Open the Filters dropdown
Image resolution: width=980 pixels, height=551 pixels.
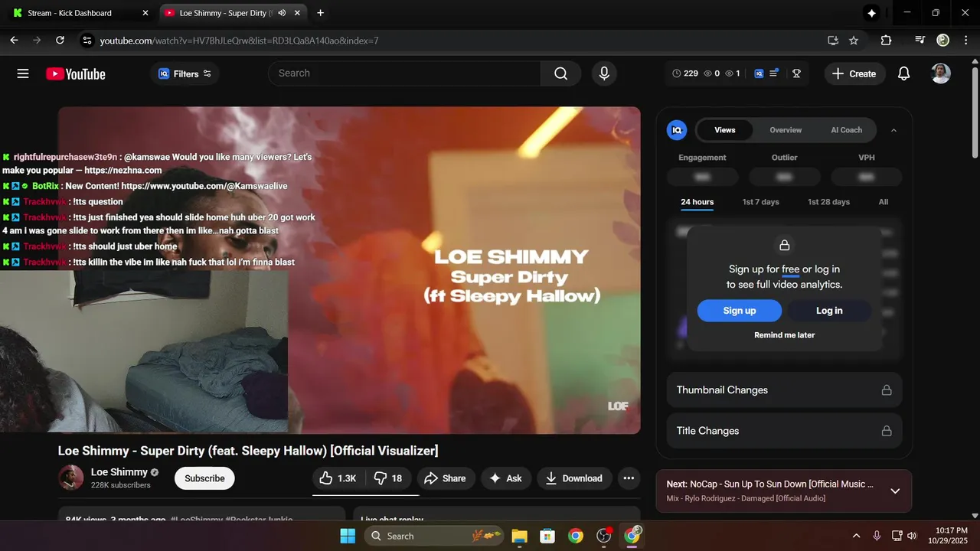tap(185, 73)
